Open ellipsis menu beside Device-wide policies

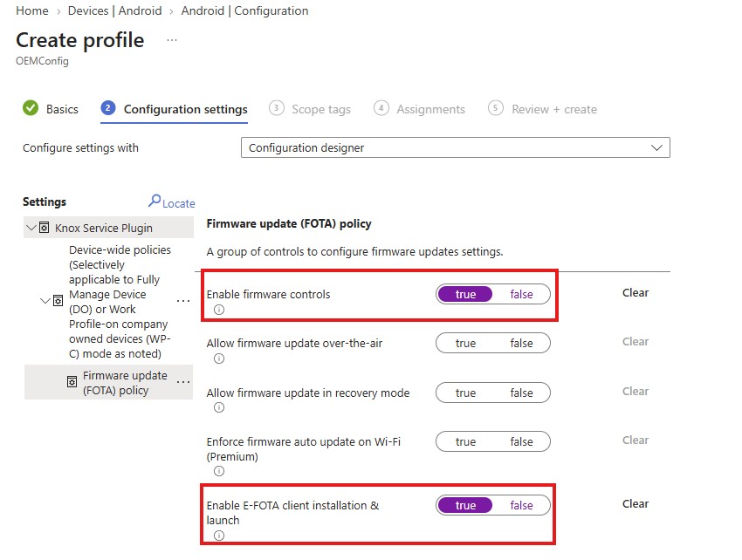click(x=183, y=301)
